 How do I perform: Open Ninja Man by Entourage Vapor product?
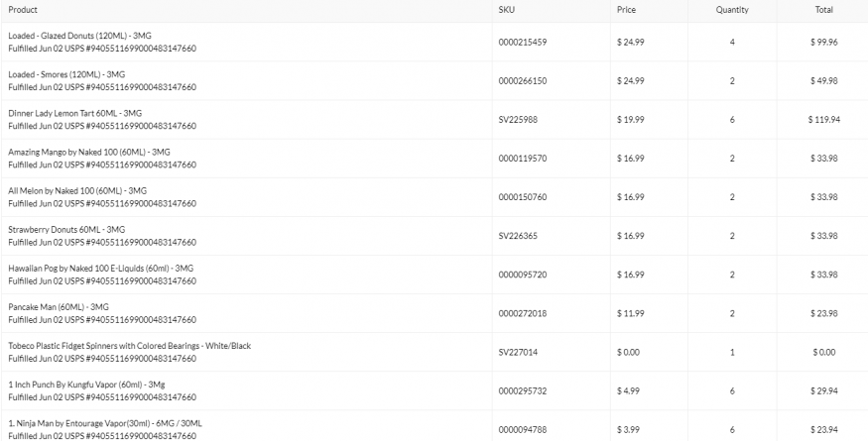click(x=105, y=422)
